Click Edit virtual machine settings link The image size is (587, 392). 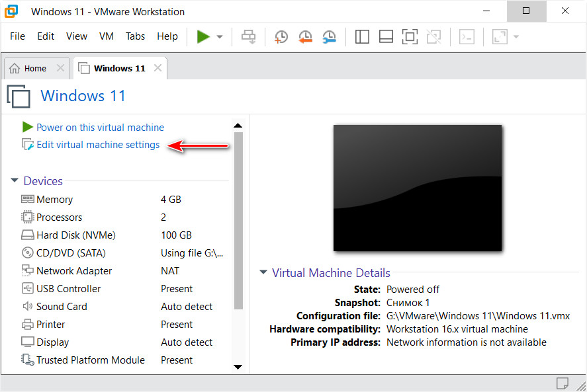pyautogui.click(x=98, y=145)
